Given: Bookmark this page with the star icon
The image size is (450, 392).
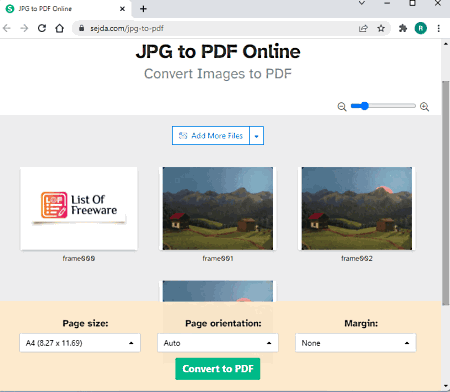Looking at the screenshot, I should (x=381, y=28).
